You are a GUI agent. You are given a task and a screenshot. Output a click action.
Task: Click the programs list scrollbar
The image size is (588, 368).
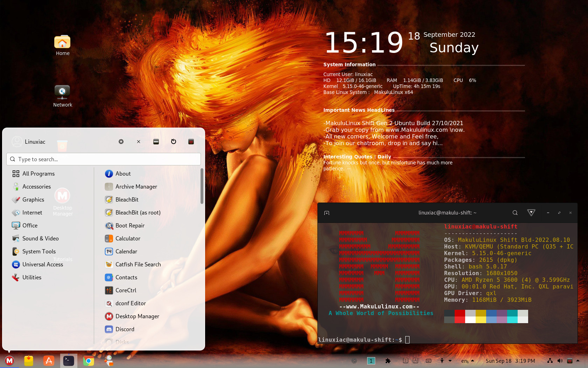202,186
